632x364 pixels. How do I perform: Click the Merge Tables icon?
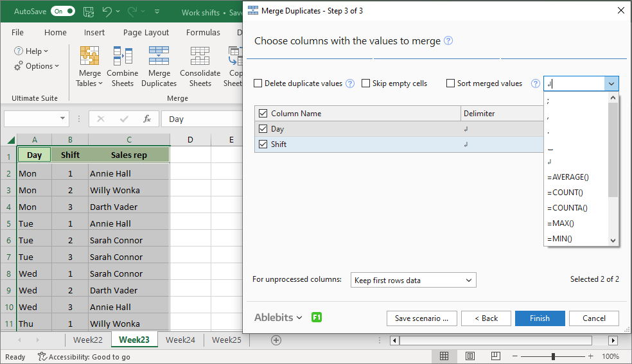click(x=89, y=56)
